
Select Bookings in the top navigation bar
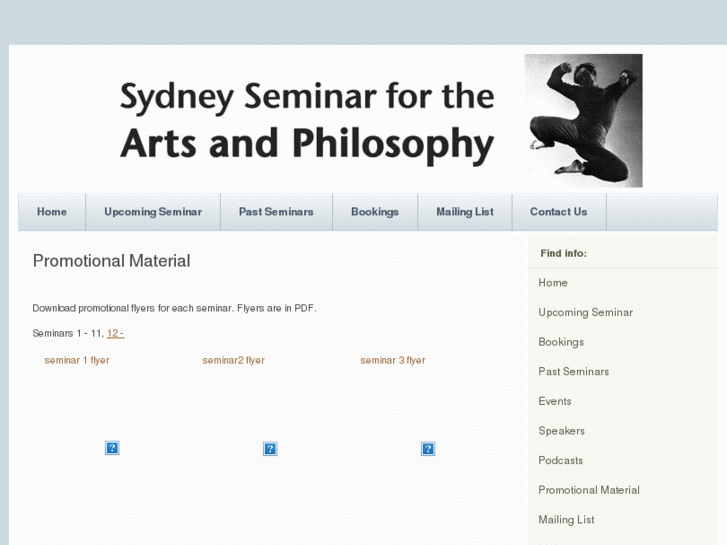point(375,212)
